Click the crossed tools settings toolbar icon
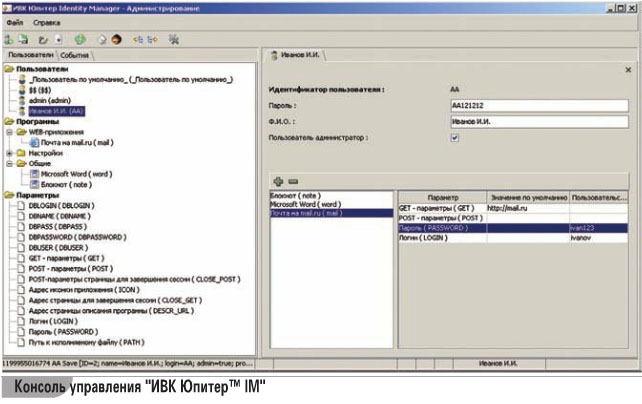 click(x=174, y=40)
